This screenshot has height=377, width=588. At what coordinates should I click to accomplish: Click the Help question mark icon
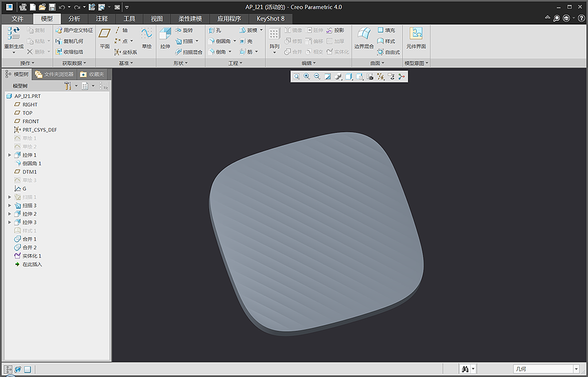click(x=581, y=18)
